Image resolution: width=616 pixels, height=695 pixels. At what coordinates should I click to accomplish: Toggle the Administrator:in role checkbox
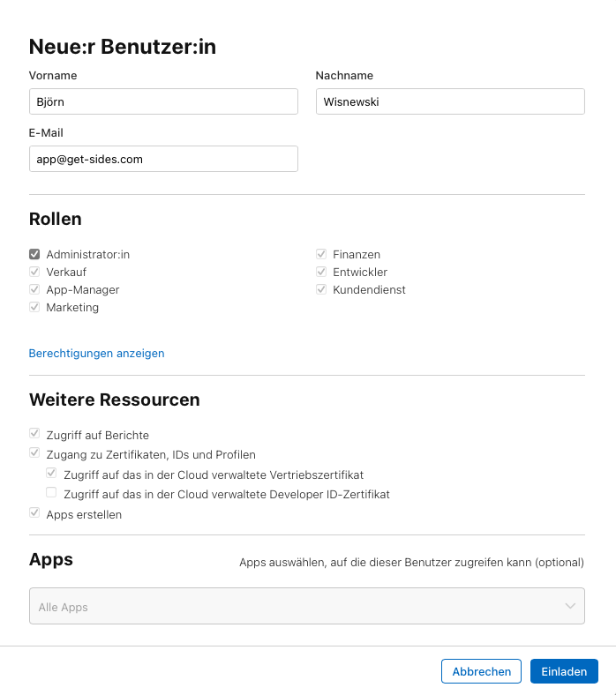[34, 254]
